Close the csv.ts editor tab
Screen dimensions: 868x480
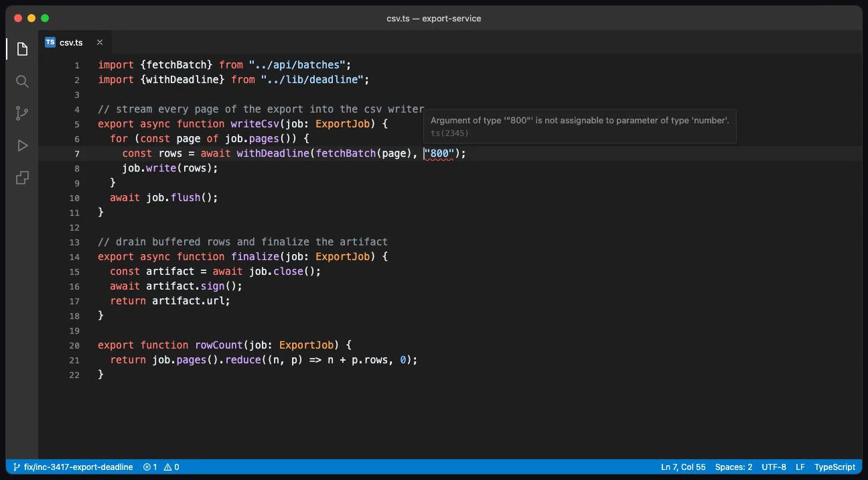click(100, 42)
